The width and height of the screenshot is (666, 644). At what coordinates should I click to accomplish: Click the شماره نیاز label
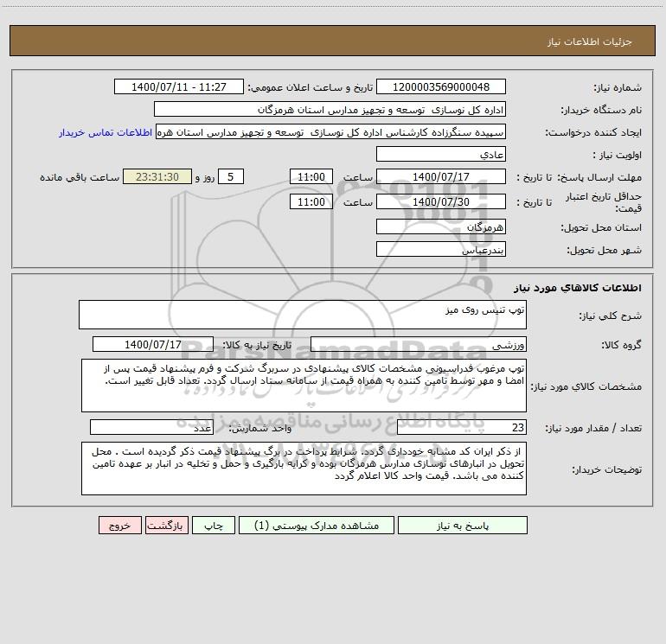click(x=618, y=87)
